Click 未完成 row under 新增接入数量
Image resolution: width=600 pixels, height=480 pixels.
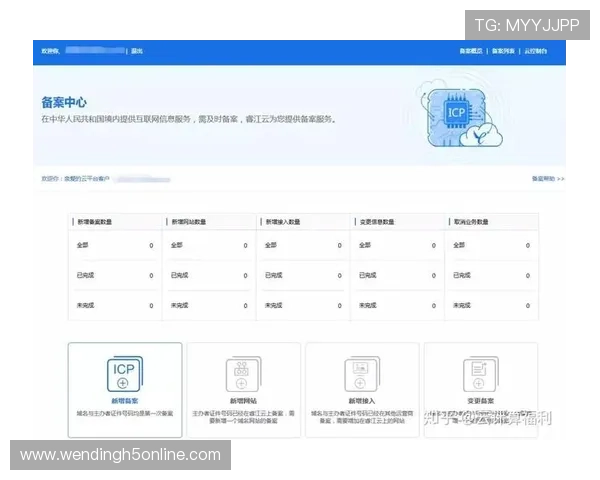click(303, 305)
